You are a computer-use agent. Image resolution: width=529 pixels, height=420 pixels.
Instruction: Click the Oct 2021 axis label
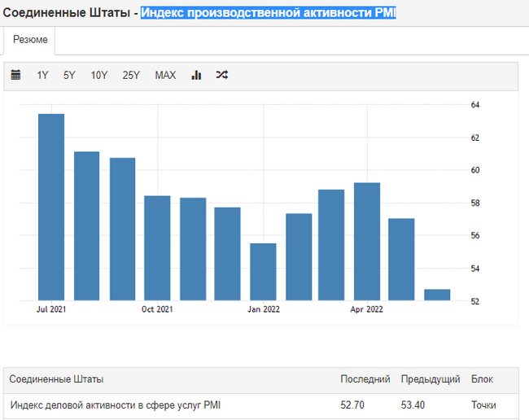157,309
